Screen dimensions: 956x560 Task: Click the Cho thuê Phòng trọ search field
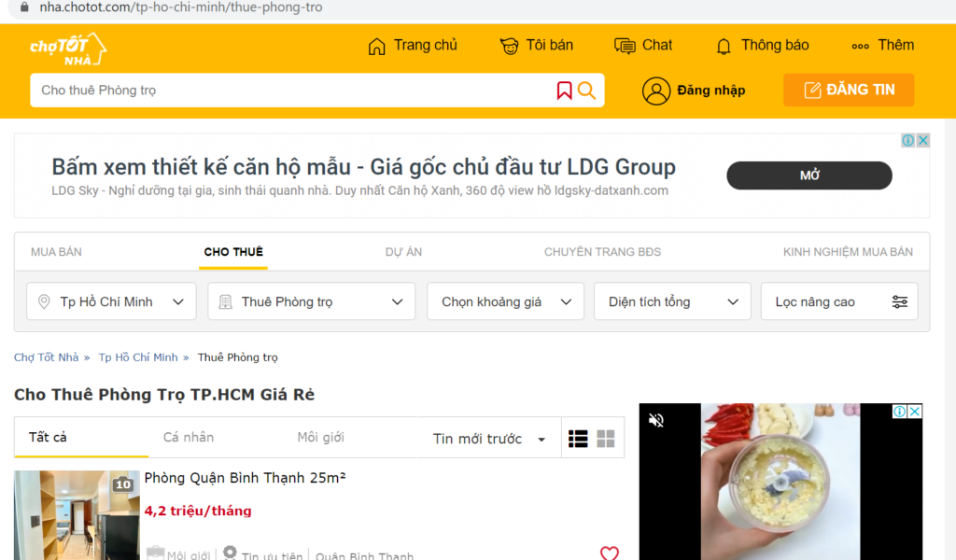click(289, 91)
